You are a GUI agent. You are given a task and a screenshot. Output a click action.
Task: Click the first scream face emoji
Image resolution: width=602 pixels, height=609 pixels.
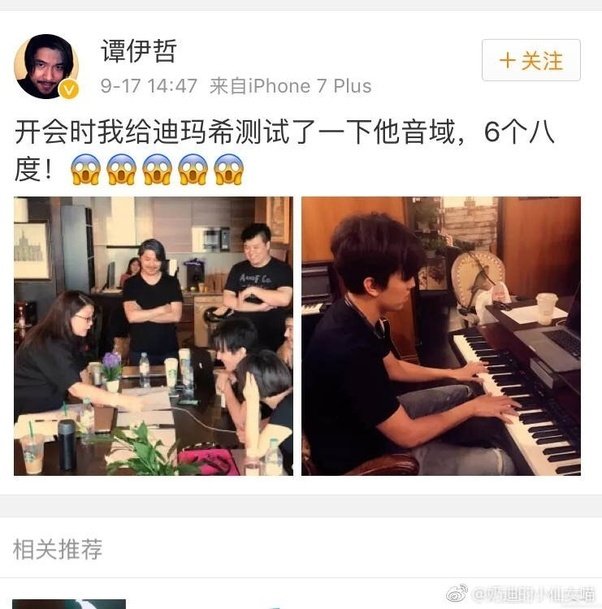point(85,169)
